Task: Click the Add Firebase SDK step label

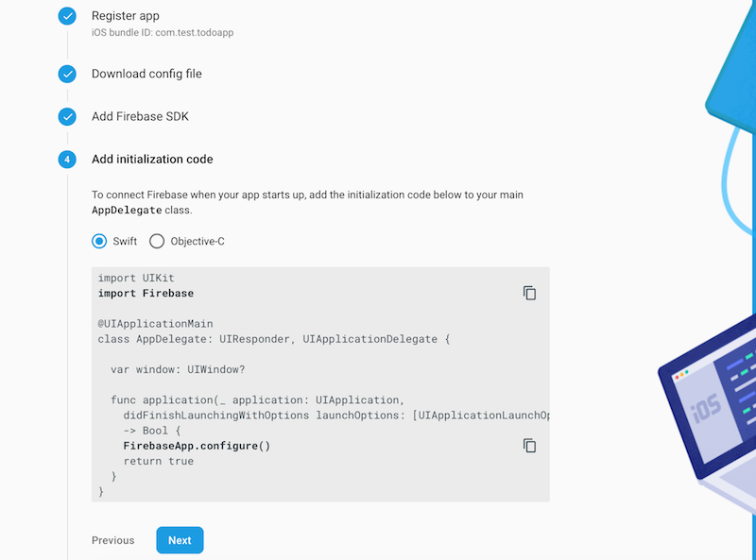Action: [139, 116]
